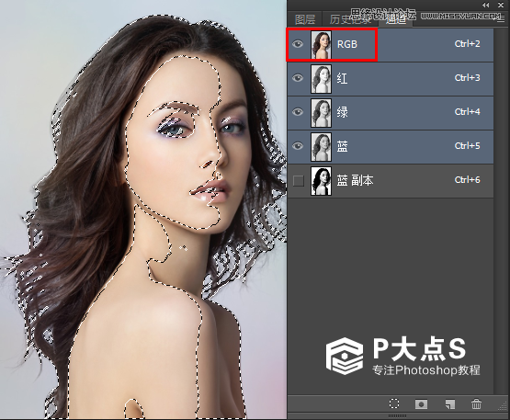Click the panel vertical scrollbar

[501, 211]
